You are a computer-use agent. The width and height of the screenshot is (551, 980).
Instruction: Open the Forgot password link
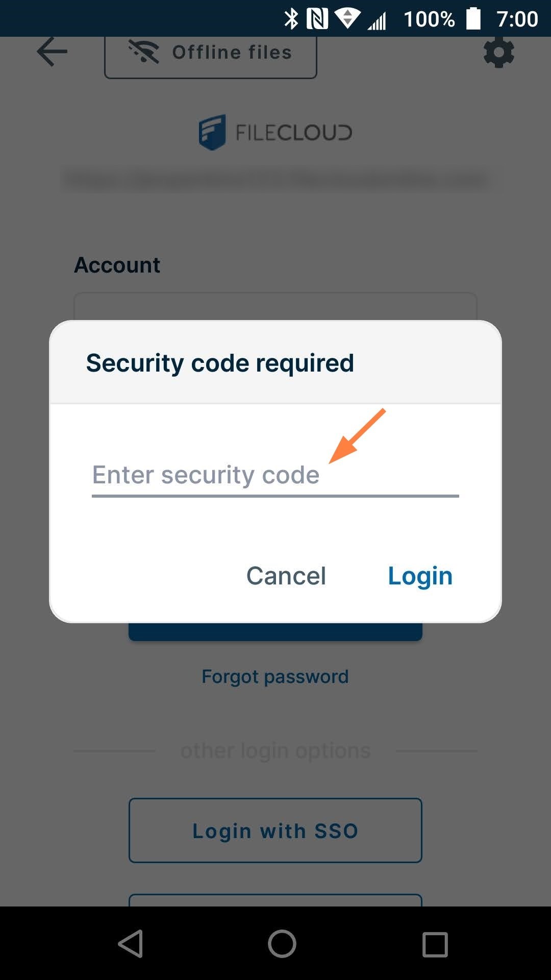275,676
